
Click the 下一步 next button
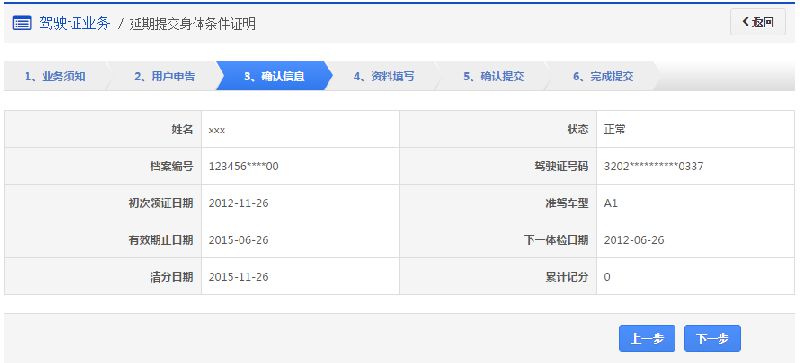pos(712,338)
